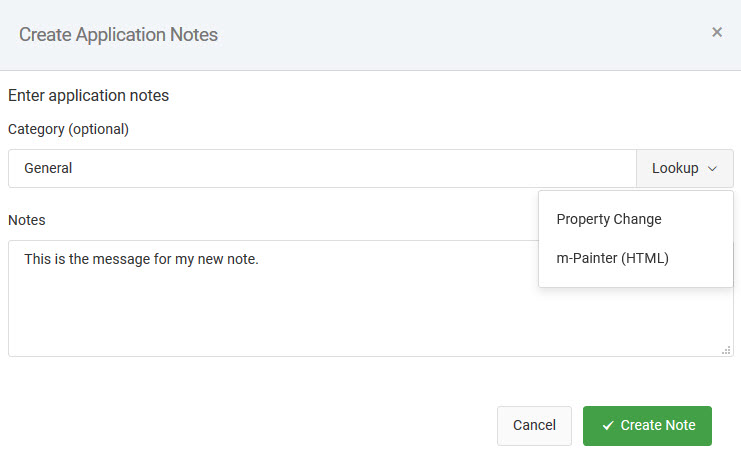Screen dimensions: 741x465
Task: Click empty footer area left of Cancel
Action: (246, 425)
